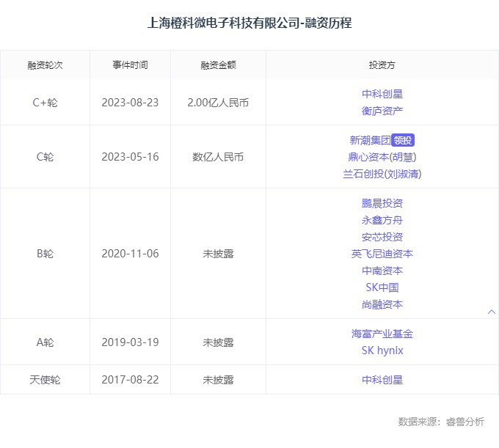Select 未披露 amount in B轮 row
Screen dimensions: 499x448
[218, 254]
